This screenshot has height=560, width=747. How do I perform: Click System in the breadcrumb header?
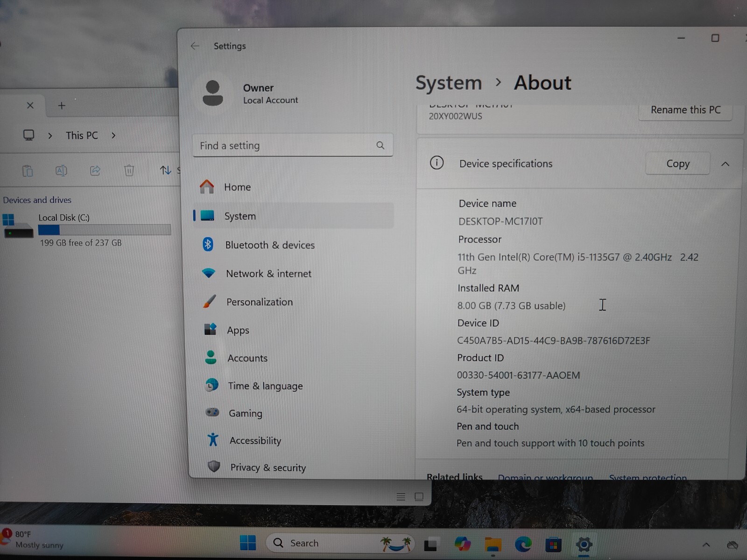[449, 83]
